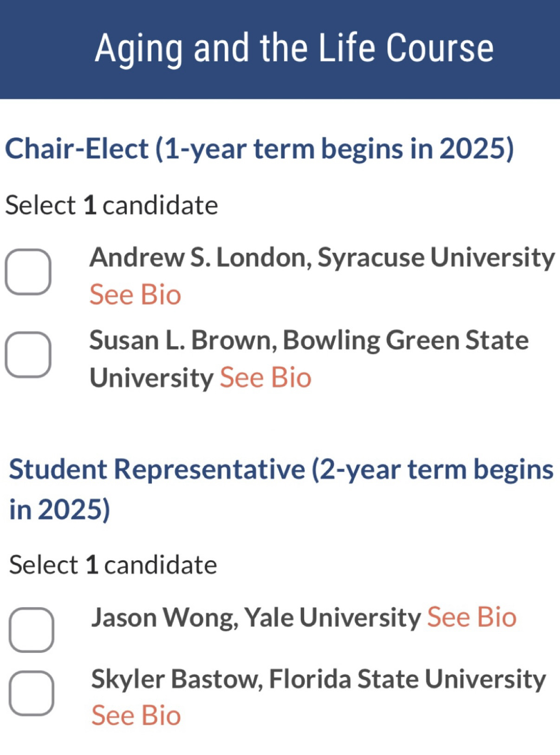The width and height of the screenshot is (560, 755).
Task: Click Select 1 candidate under Chair-Elect
Action: click(x=111, y=205)
